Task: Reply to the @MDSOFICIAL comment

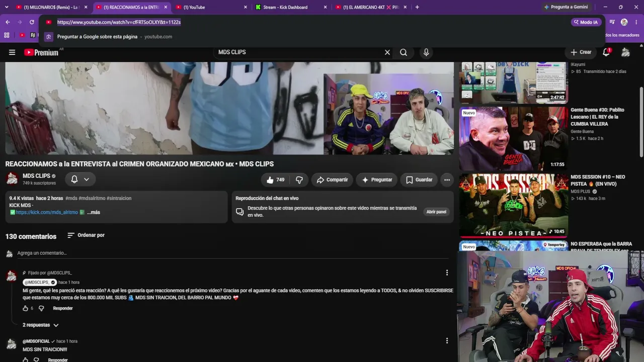Action: tap(58, 359)
